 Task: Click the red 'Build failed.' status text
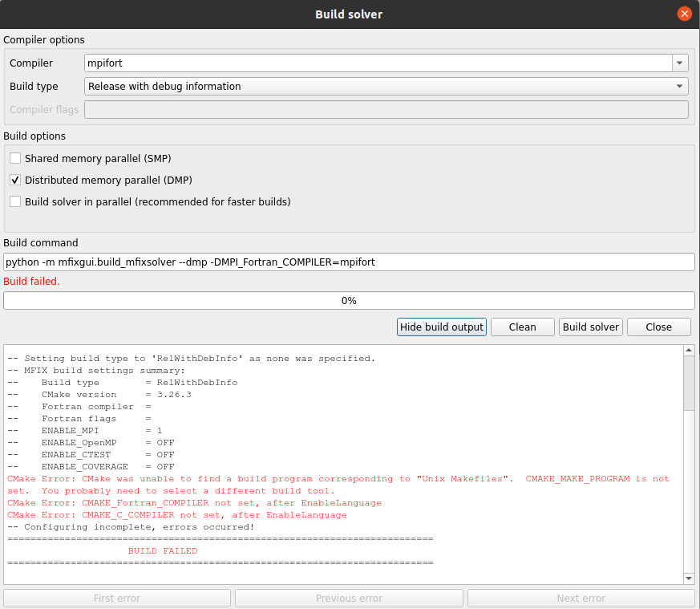point(31,282)
